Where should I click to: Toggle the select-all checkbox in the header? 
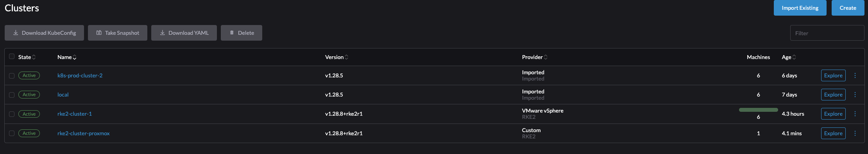tap(12, 56)
